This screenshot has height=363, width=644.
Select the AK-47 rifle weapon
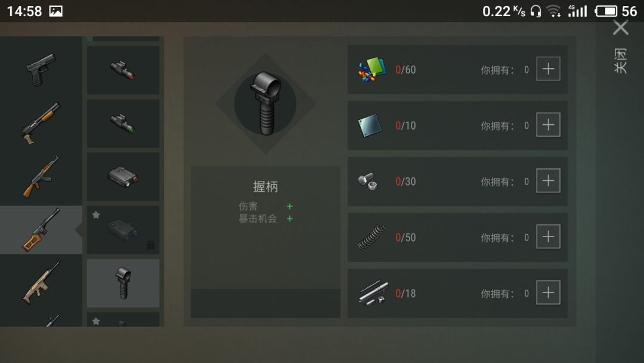coord(41,176)
